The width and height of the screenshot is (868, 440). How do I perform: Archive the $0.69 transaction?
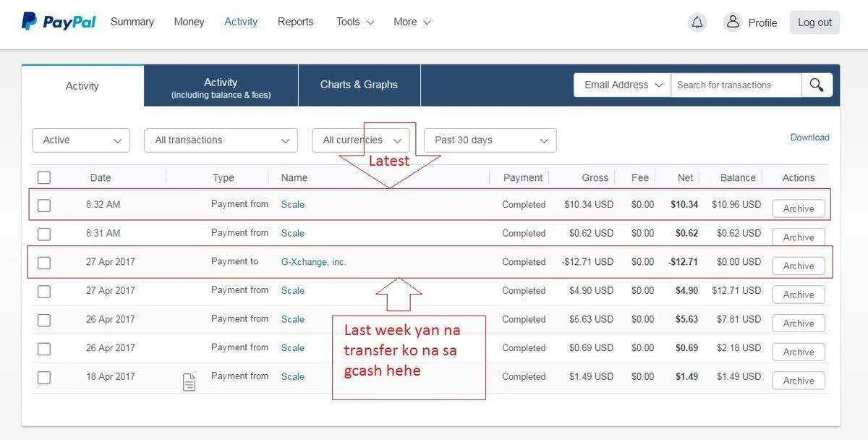(x=799, y=352)
